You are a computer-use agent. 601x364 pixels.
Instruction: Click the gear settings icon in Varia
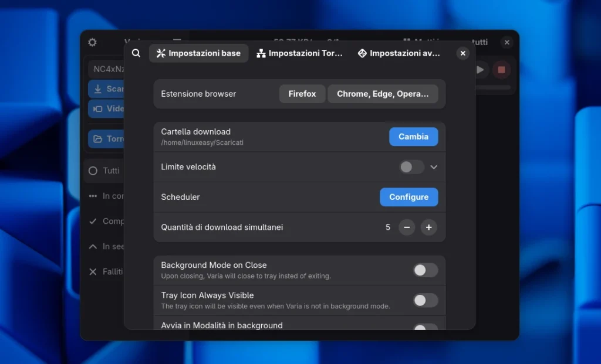92,42
